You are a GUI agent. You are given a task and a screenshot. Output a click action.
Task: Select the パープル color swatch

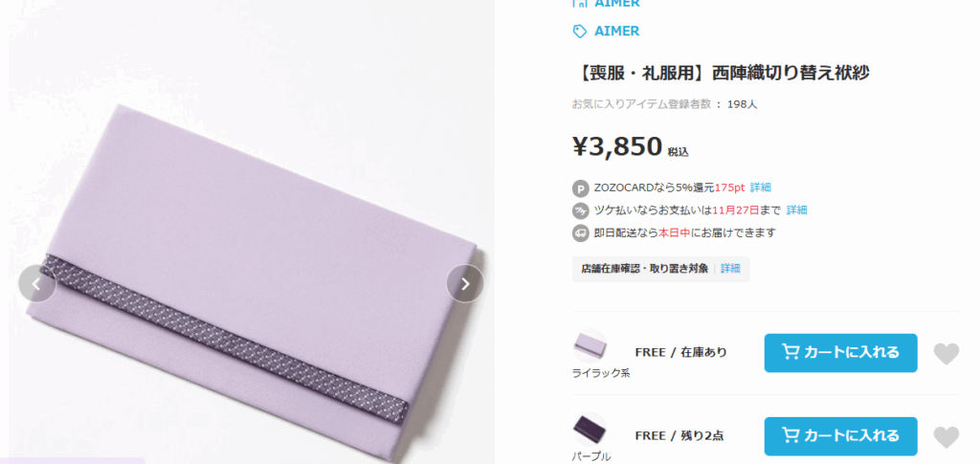point(590,429)
